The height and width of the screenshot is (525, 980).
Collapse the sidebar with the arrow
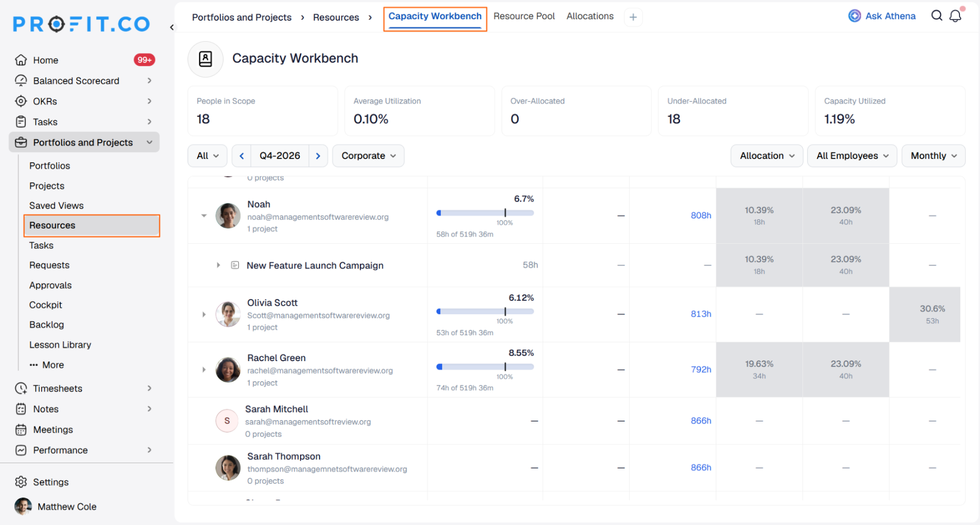(172, 27)
